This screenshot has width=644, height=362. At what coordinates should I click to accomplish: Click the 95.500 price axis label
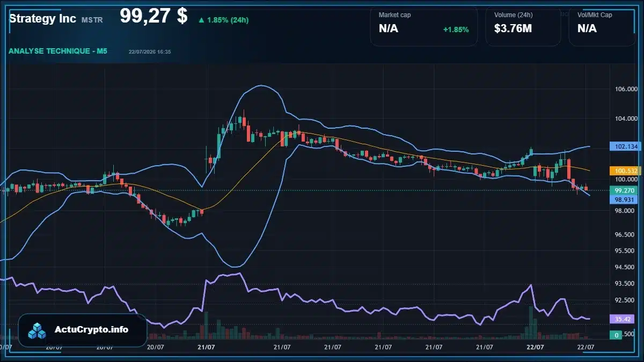(626, 251)
